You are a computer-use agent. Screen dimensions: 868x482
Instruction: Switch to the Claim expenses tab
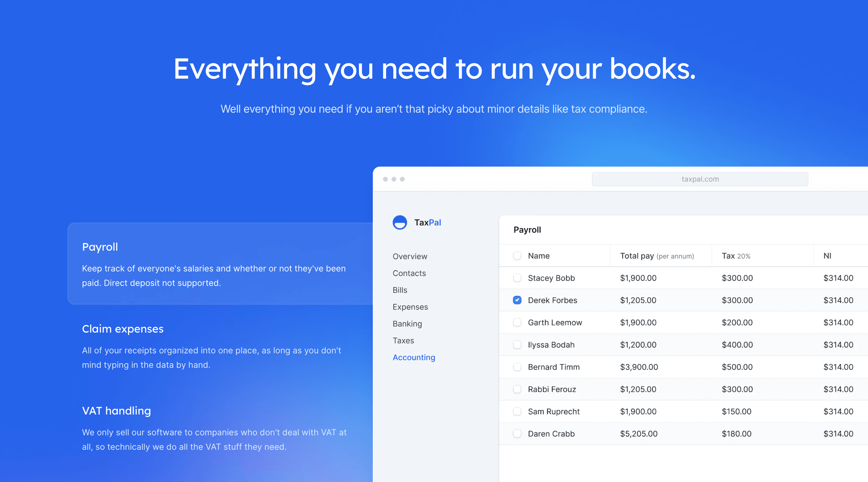click(123, 329)
